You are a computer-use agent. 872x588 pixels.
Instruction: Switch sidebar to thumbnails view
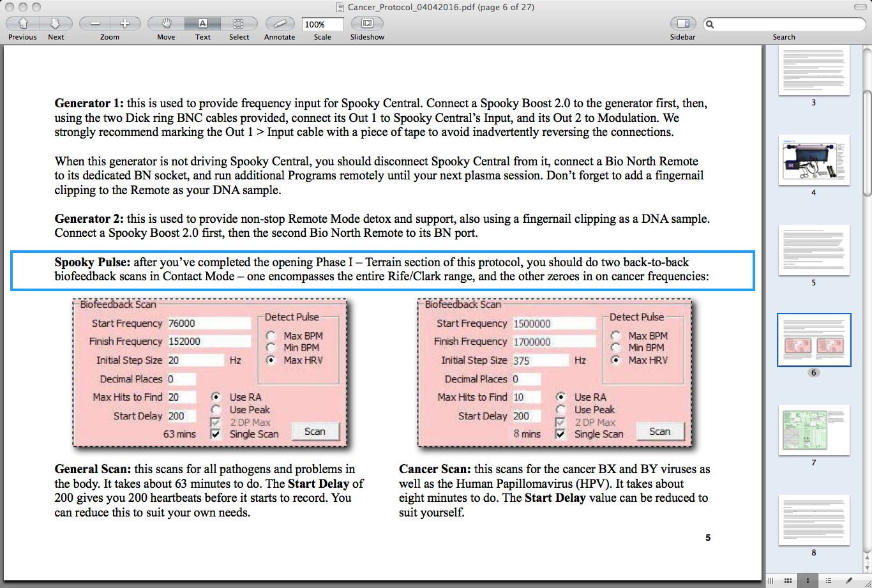tap(808, 580)
